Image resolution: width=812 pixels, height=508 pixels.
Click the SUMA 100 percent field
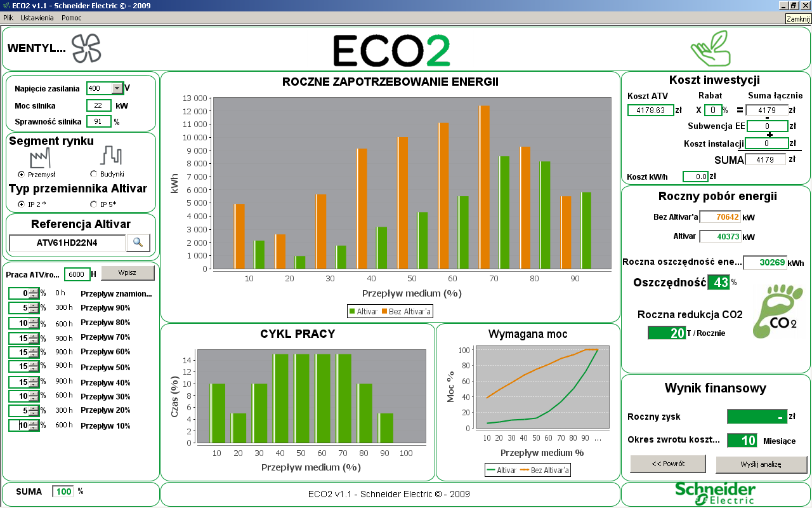click(x=63, y=491)
